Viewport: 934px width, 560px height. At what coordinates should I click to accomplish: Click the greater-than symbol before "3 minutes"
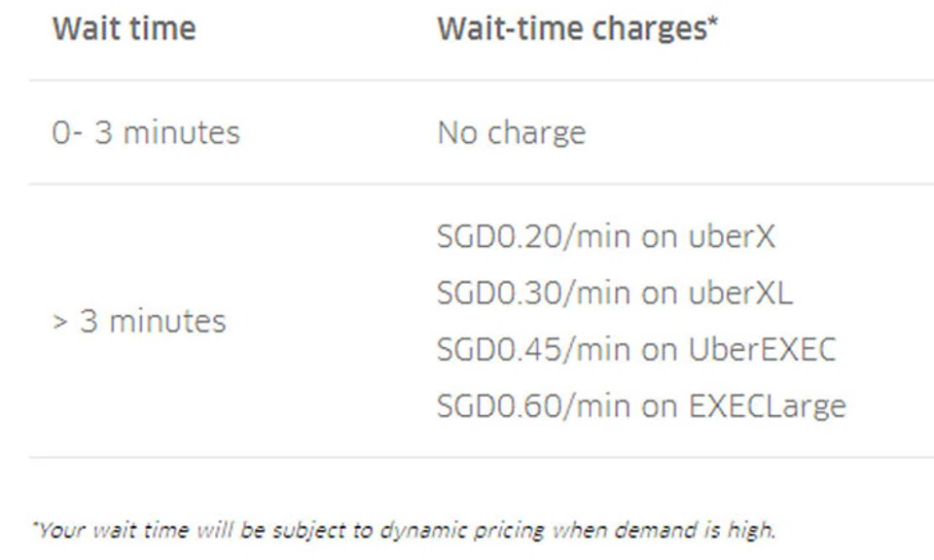pos(59,322)
